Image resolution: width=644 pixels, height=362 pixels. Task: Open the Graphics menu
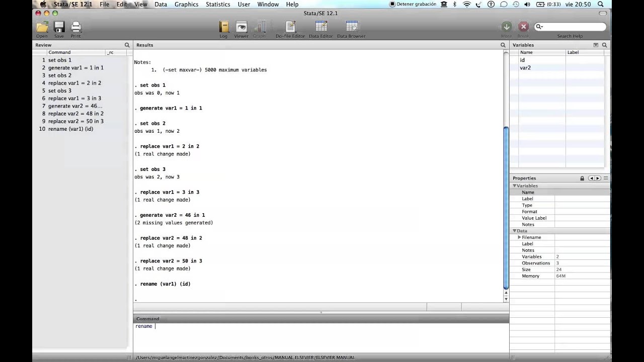(x=187, y=4)
